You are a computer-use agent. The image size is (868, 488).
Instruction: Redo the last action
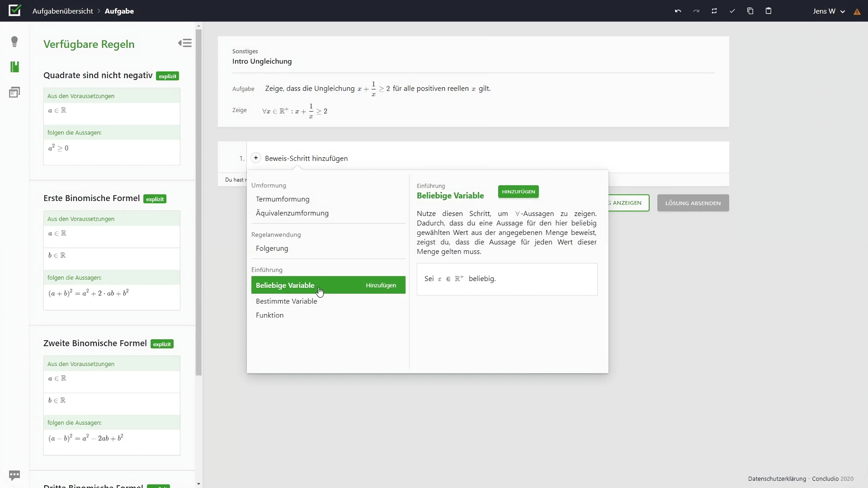pyautogui.click(x=696, y=11)
